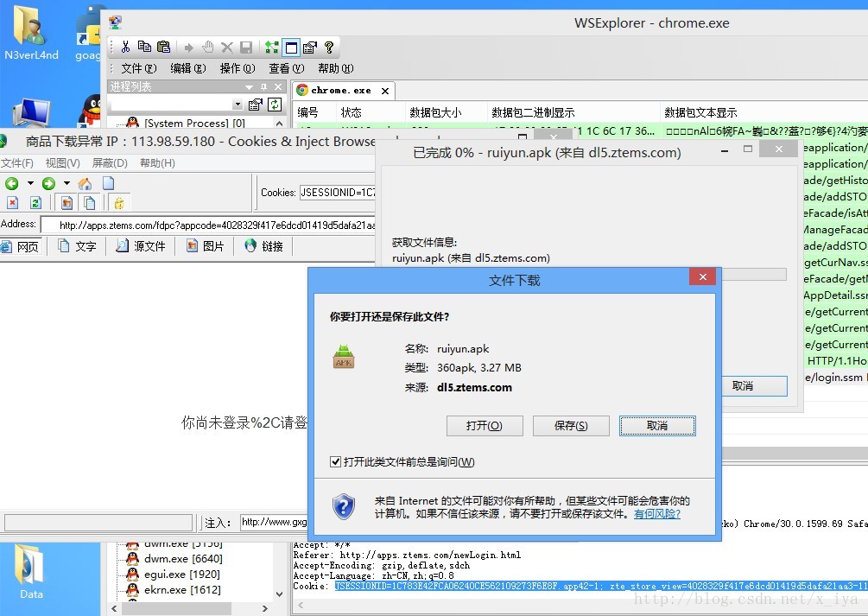868x616 pixels.
Task: Open the 帮助(H) menu in Cookies browser
Action: point(157,163)
